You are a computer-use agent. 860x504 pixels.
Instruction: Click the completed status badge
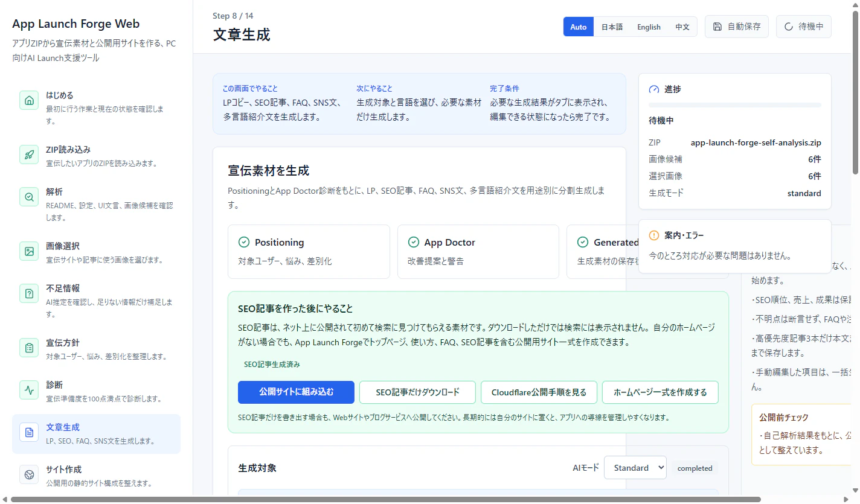click(x=695, y=468)
